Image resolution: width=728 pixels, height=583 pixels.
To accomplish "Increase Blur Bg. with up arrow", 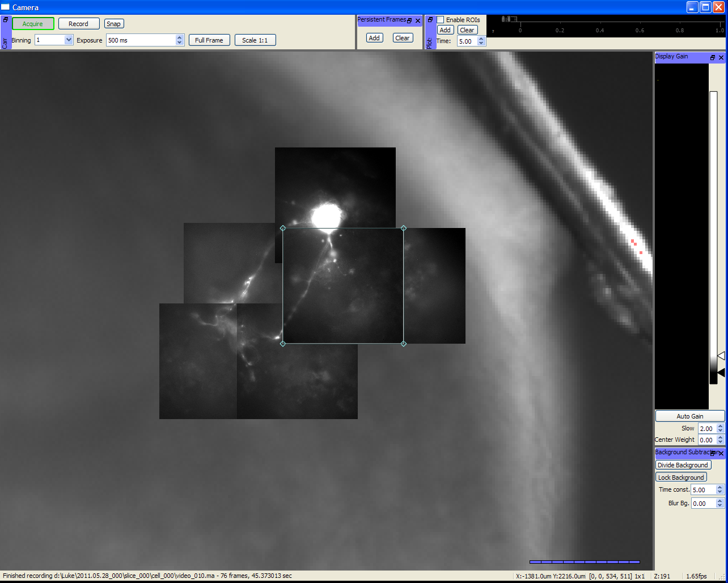I will pyautogui.click(x=721, y=501).
